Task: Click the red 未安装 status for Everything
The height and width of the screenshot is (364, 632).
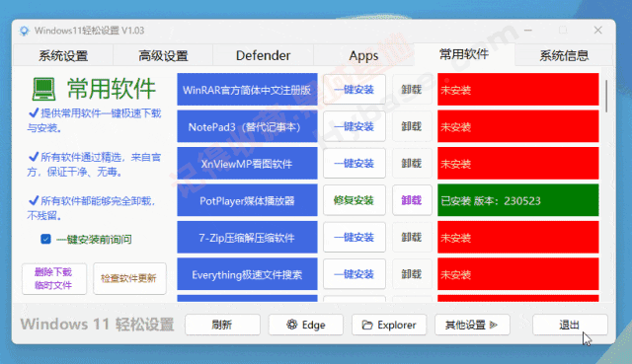Action: coord(517,274)
